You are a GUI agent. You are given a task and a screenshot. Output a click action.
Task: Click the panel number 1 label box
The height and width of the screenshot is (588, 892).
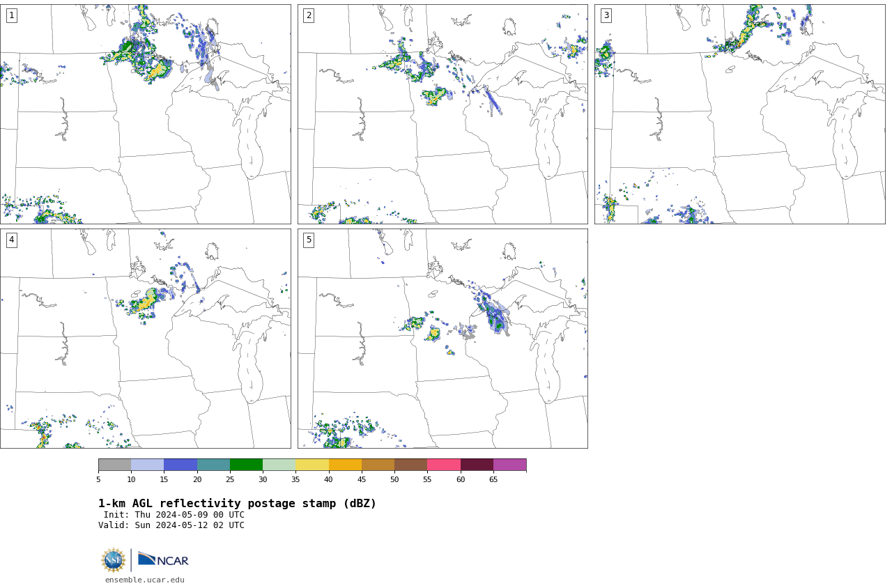coord(11,15)
